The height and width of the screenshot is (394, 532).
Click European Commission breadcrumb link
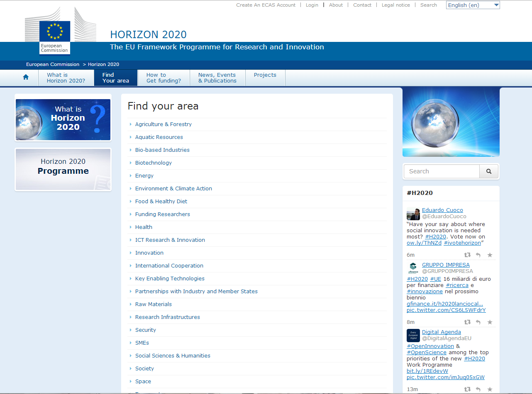pyautogui.click(x=53, y=64)
